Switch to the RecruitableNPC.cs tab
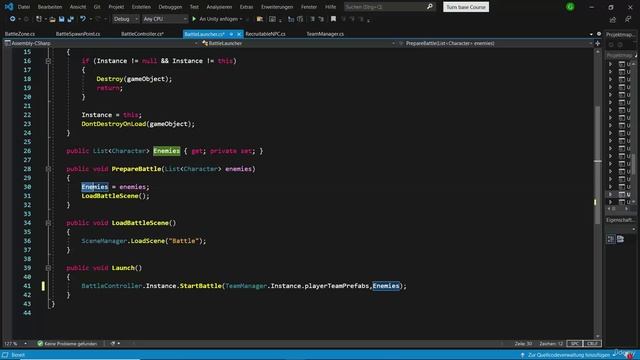 click(x=265, y=34)
